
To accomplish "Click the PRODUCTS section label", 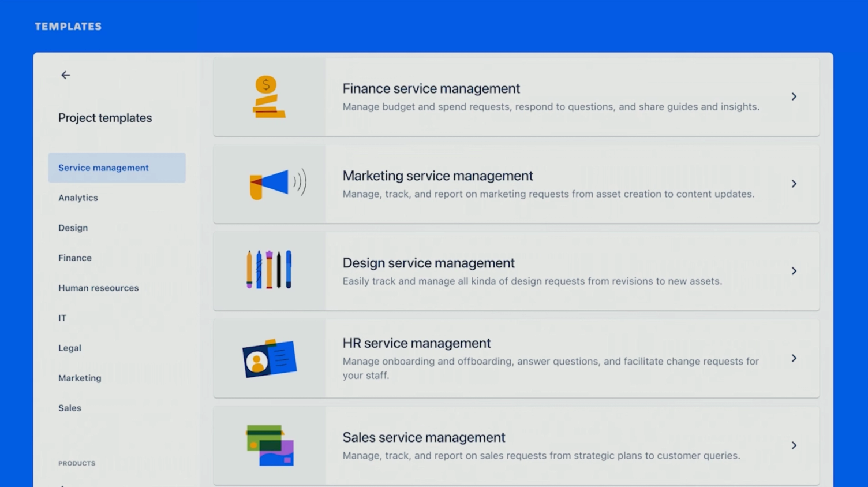I will point(77,463).
